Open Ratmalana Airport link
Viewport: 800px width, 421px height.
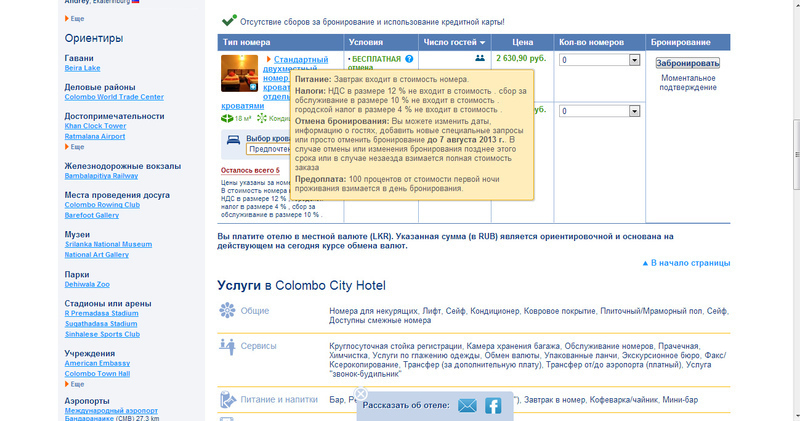(94, 137)
